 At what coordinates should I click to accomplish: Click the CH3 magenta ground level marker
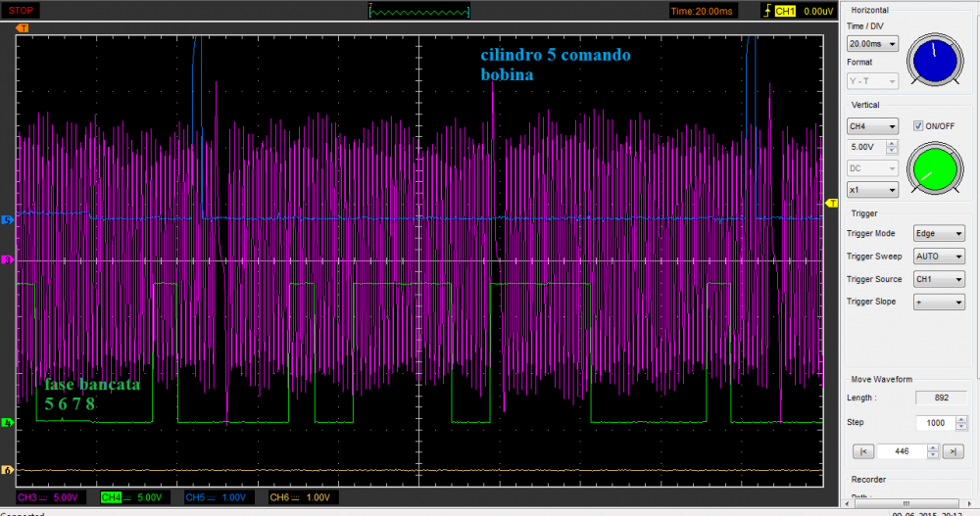7,260
